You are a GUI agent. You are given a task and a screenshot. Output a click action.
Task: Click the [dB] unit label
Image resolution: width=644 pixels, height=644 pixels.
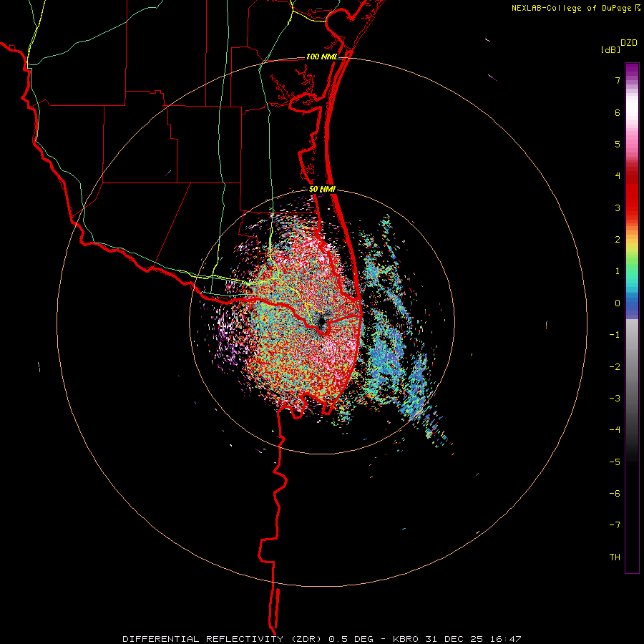click(x=610, y=49)
